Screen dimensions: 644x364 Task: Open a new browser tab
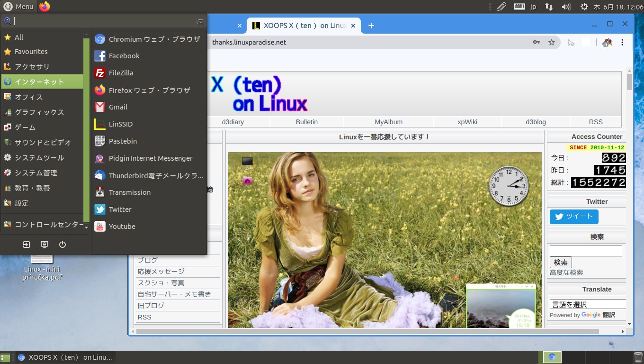(371, 26)
